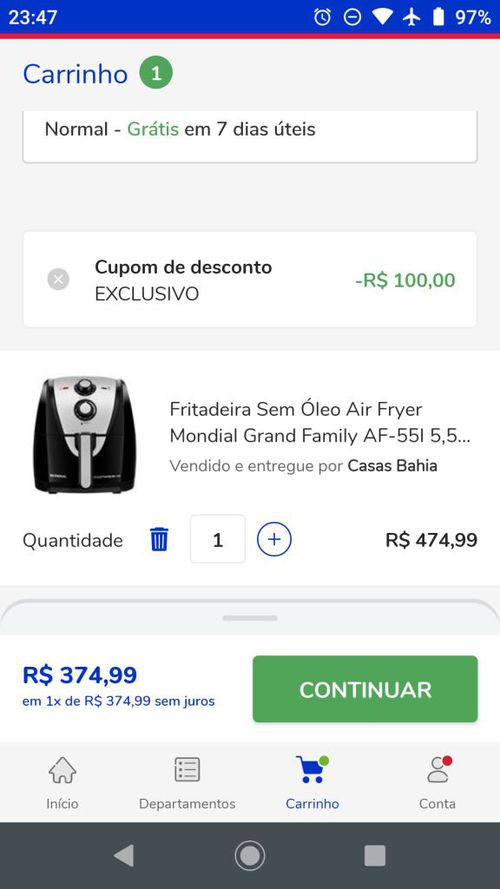Open the Fritadeira Sem Óleo product title

coord(320,422)
